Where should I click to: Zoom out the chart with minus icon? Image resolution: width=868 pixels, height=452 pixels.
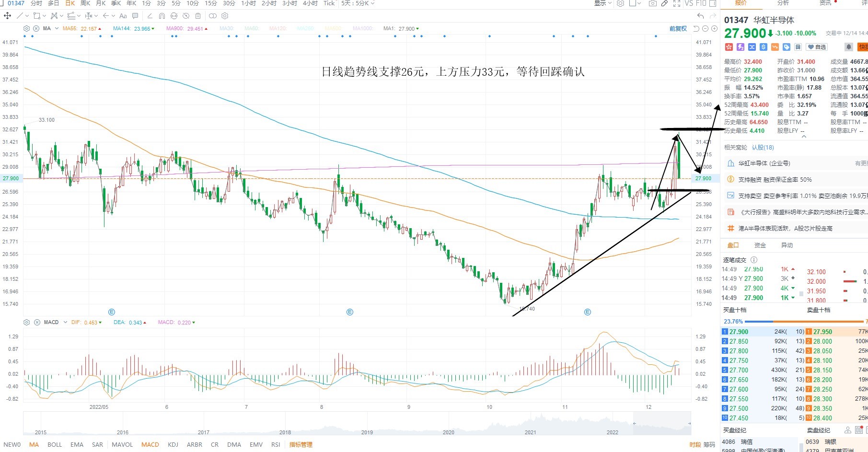pos(705,29)
